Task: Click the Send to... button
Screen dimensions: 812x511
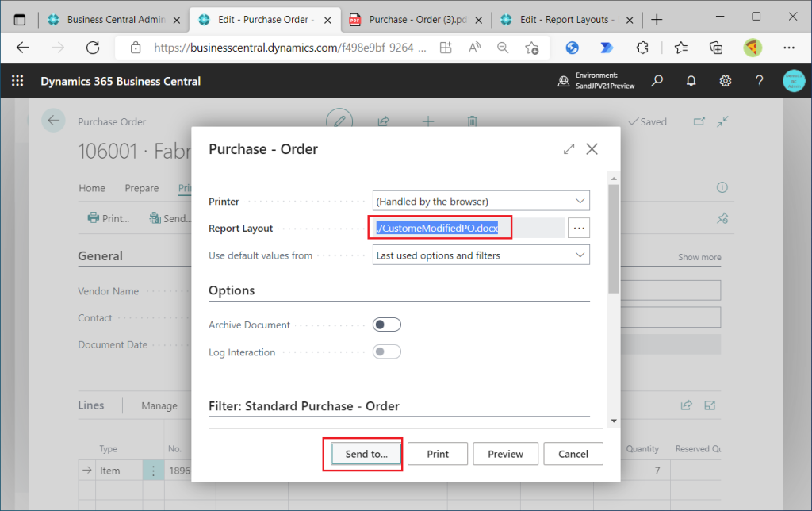Action: click(366, 454)
